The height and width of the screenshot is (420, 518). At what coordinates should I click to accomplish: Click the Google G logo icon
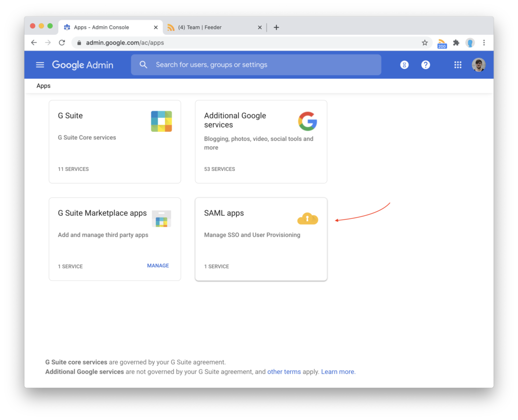coord(308,121)
